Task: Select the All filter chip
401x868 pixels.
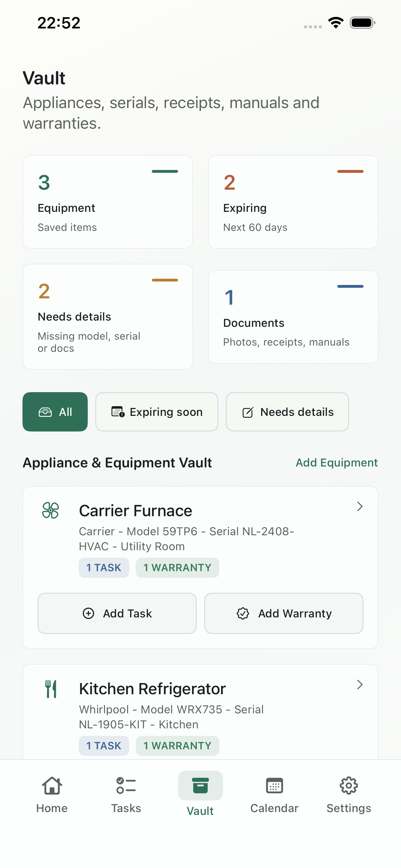Action: [x=55, y=412]
